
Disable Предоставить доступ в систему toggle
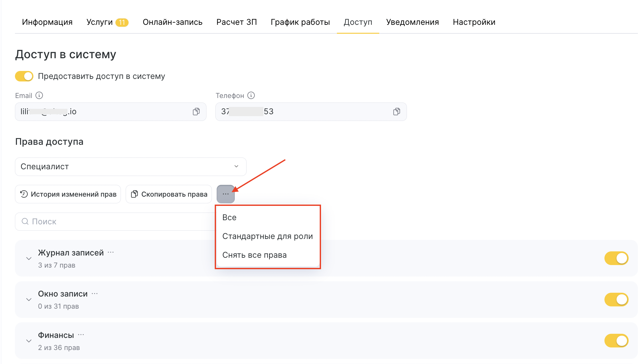pos(24,76)
